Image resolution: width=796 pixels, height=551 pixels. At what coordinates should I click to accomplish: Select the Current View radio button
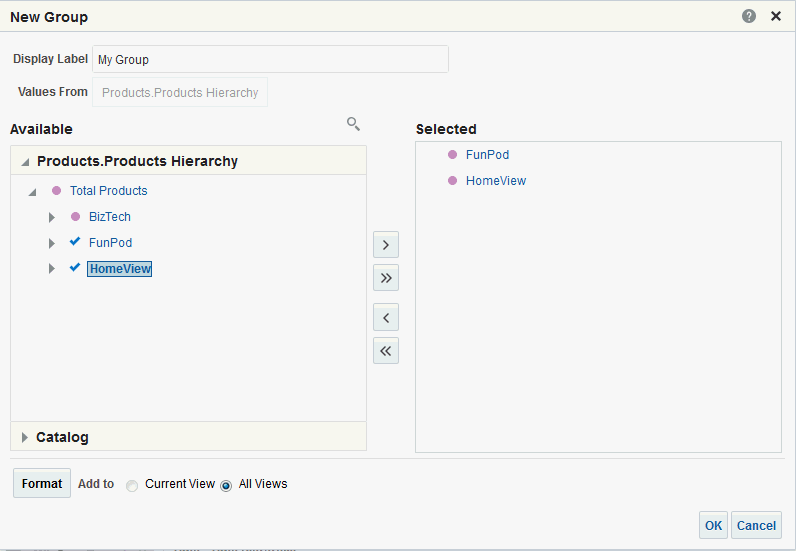[132, 485]
